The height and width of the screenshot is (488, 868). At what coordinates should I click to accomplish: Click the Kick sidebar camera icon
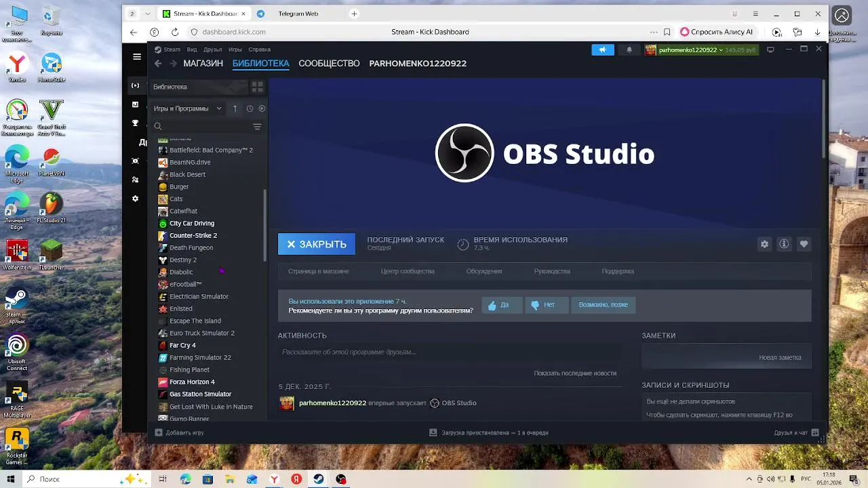pos(135,161)
